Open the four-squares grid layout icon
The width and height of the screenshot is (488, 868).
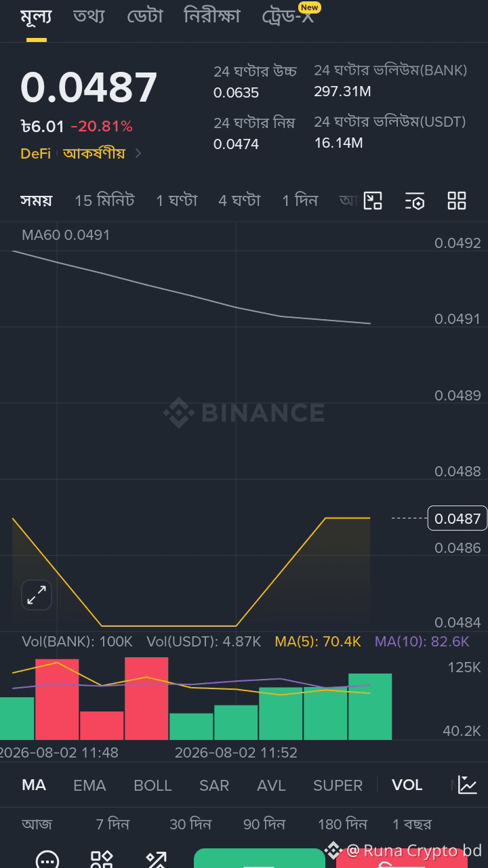tap(457, 201)
